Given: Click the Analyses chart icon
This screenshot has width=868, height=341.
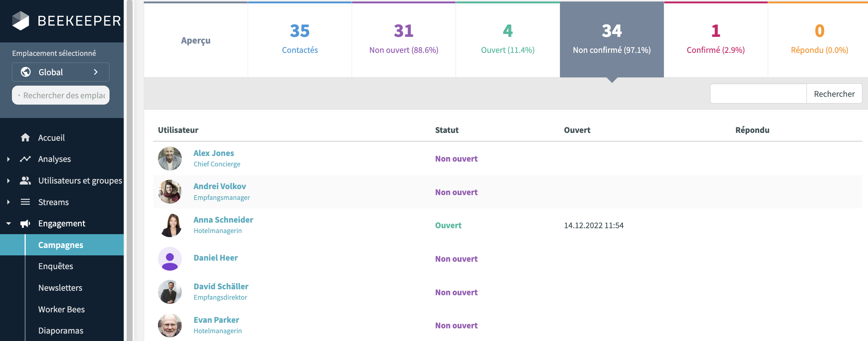Looking at the screenshot, I should pyautogui.click(x=25, y=159).
